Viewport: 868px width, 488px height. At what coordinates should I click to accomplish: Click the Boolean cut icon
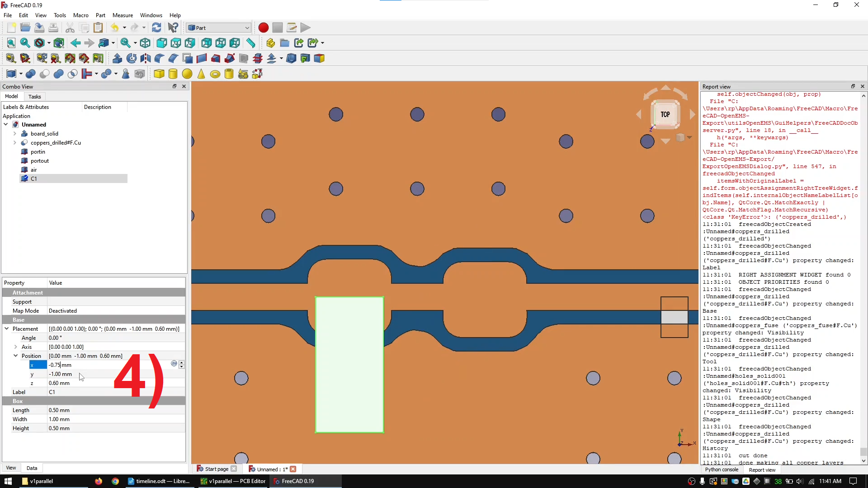44,74
